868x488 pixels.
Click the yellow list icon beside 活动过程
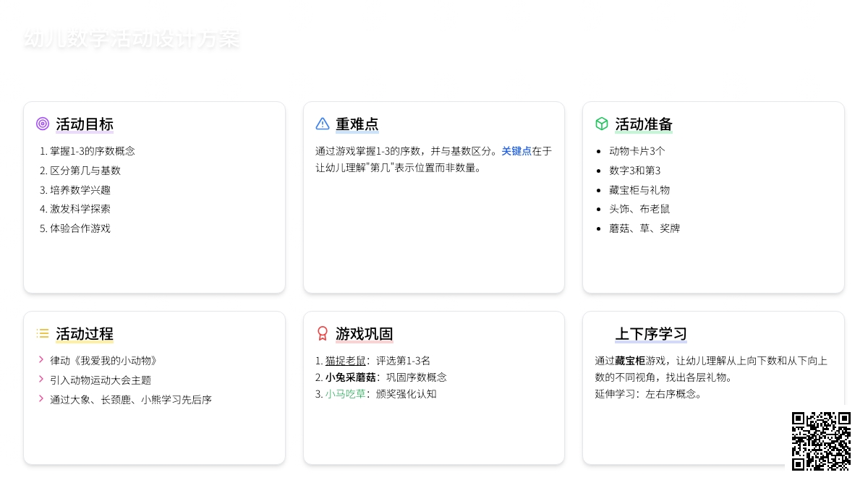[43, 333]
